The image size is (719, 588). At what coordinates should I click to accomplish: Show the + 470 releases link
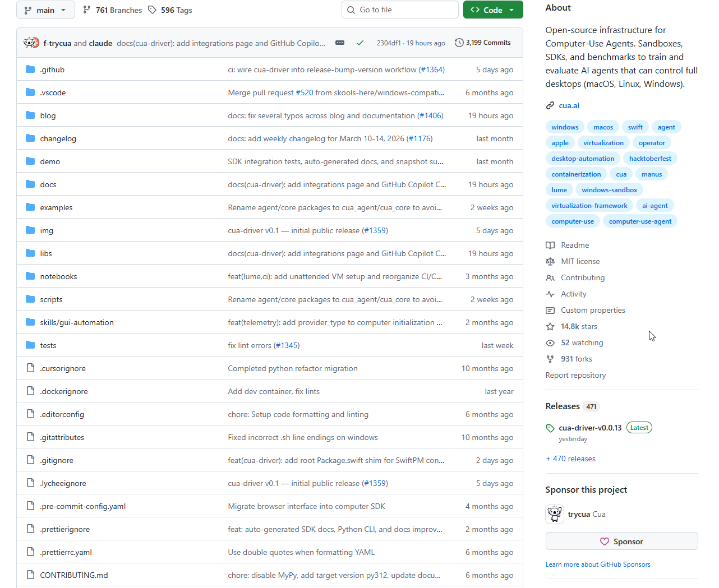(x=570, y=459)
